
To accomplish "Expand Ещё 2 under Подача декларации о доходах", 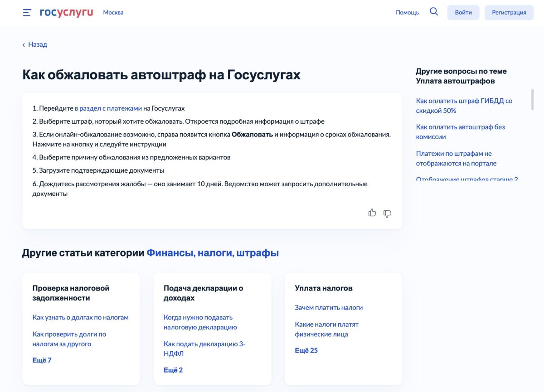I will coord(172,370).
